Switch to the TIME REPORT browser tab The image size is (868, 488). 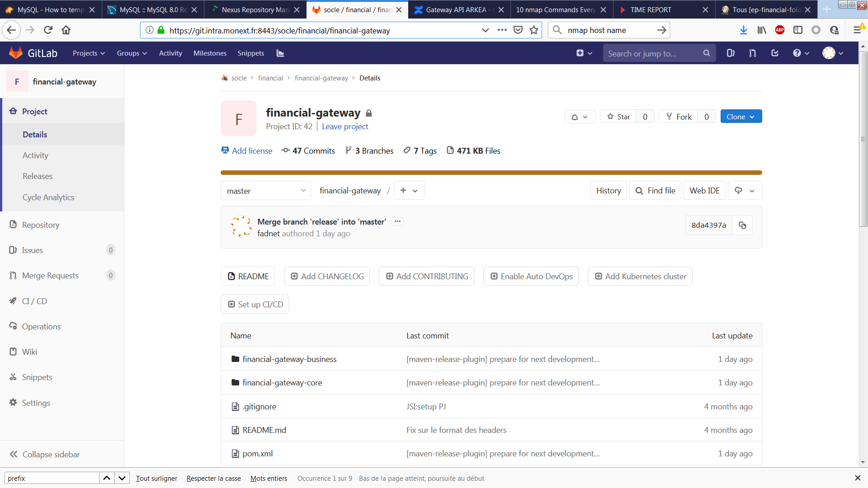651,9
